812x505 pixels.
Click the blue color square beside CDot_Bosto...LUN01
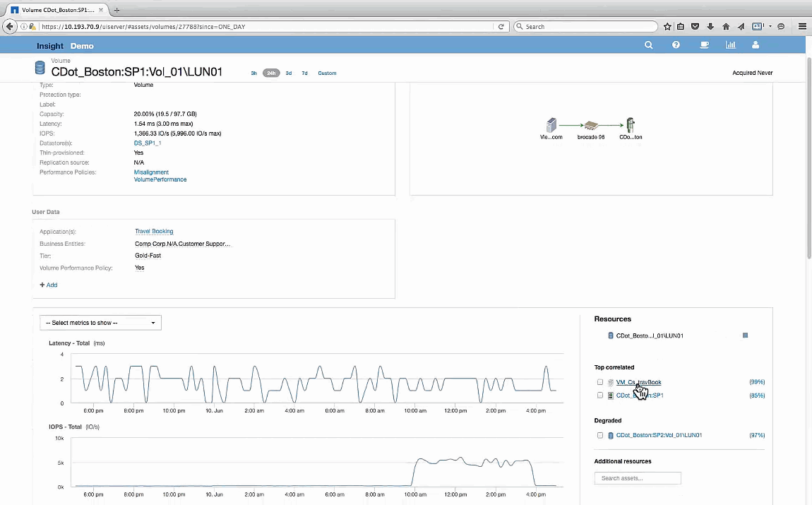[x=745, y=335]
